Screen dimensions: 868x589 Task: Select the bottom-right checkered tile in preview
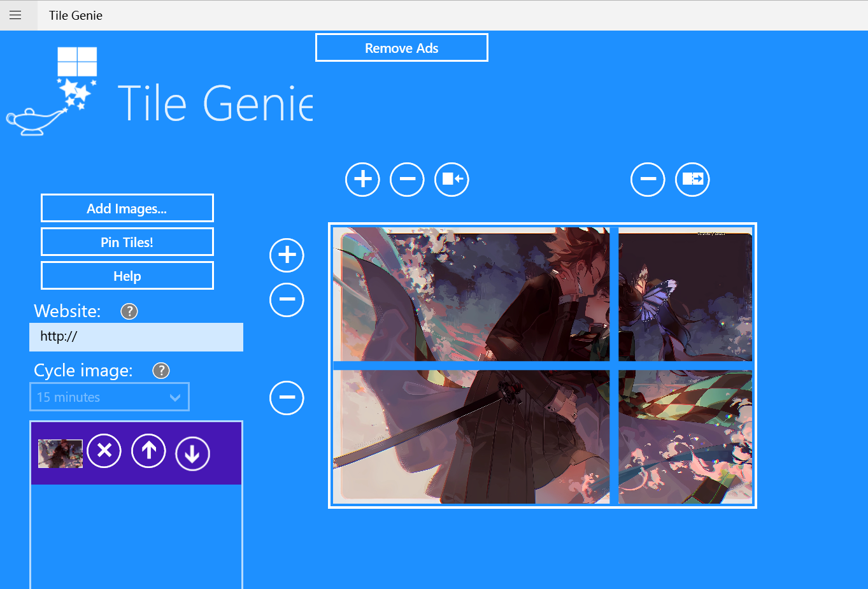pyautogui.click(x=685, y=437)
